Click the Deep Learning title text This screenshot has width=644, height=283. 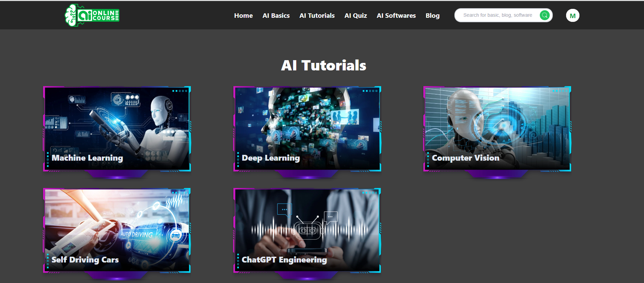pos(271,158)
